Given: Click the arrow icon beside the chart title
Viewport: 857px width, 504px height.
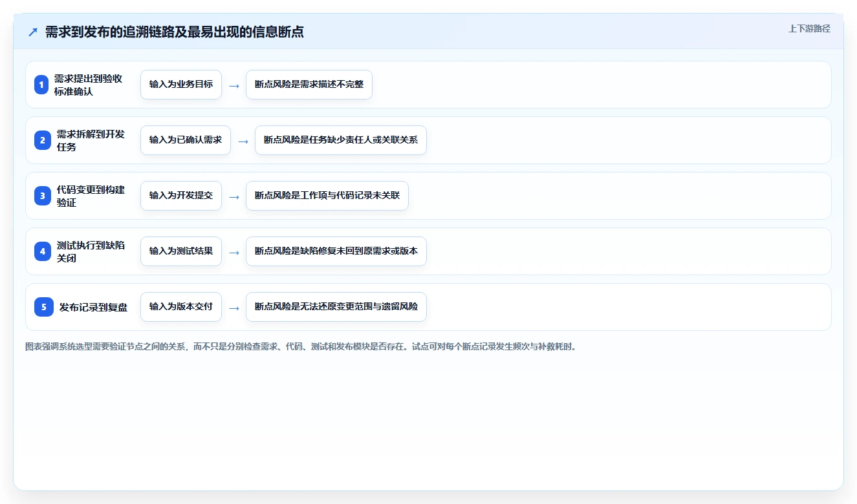Looking at the screenshot, I should point(33,32).
